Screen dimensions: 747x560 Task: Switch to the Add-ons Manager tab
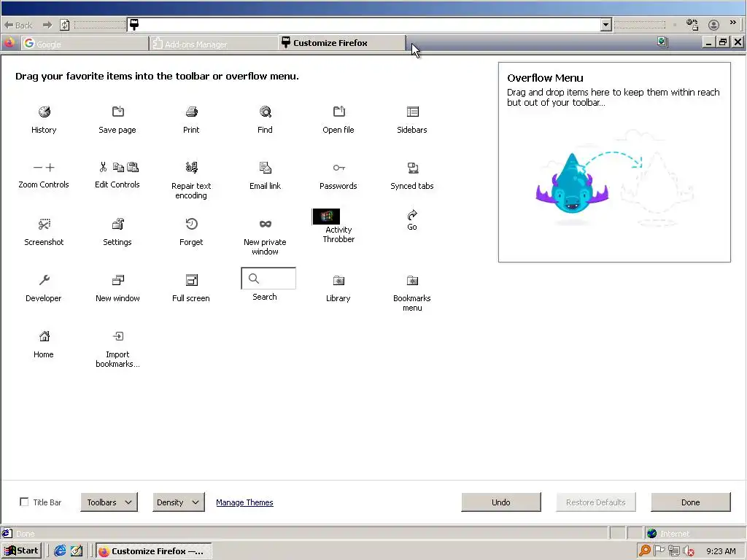[214, 44]
